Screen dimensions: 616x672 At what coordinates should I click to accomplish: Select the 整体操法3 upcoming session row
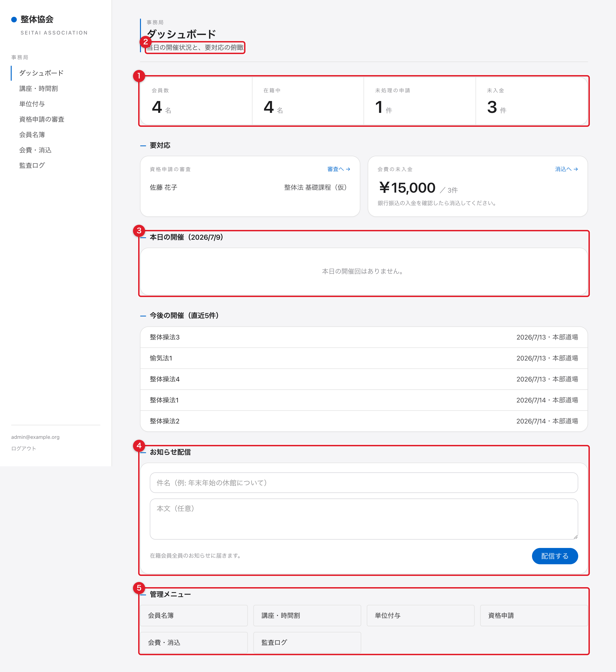click(x=364, y=337)
